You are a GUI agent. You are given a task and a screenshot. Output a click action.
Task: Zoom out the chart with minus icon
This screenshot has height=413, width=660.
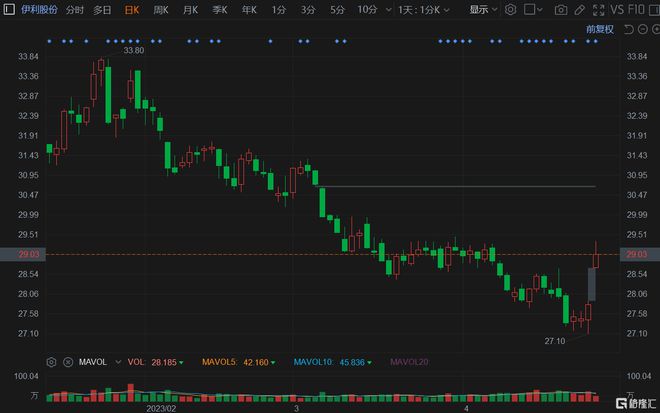click(643, 29)
